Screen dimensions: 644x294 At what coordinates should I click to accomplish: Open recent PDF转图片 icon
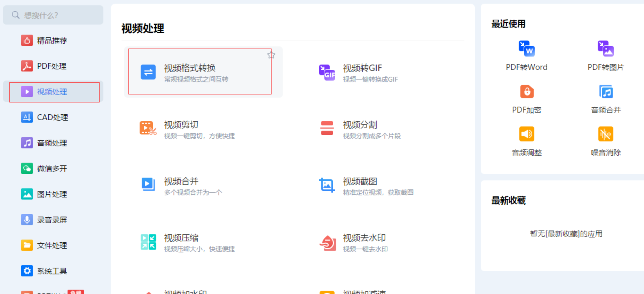pyautogui.click(x=606, y=49)
